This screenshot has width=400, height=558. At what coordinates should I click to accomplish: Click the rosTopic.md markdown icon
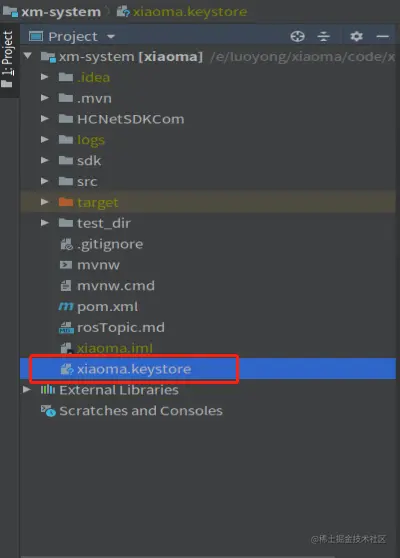click(x=66, y=327)
